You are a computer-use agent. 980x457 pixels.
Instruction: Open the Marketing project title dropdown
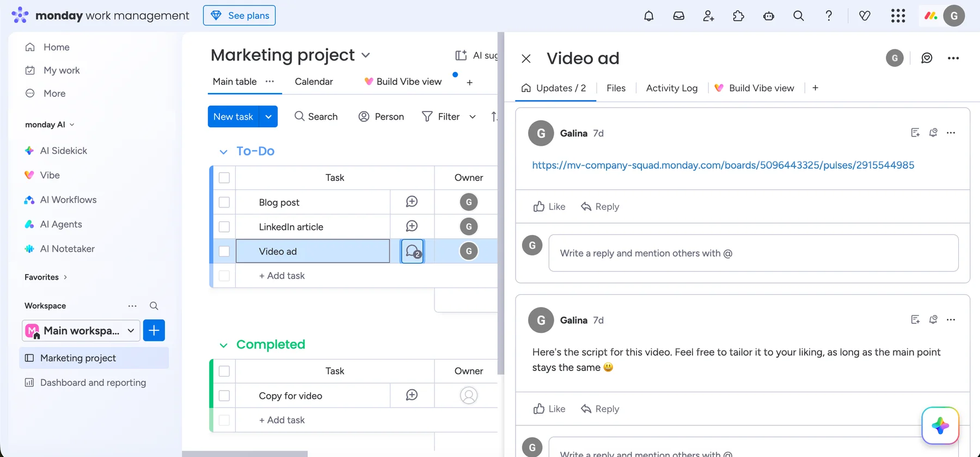tap(366, 55)
